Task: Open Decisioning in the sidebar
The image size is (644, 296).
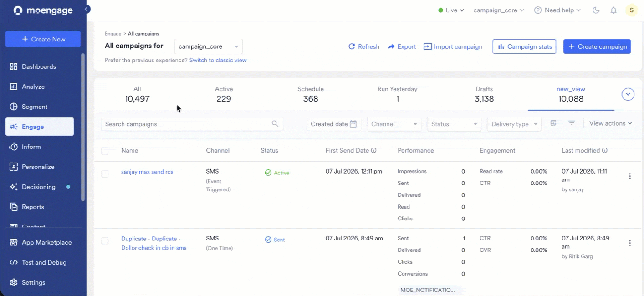Action: 39,187
